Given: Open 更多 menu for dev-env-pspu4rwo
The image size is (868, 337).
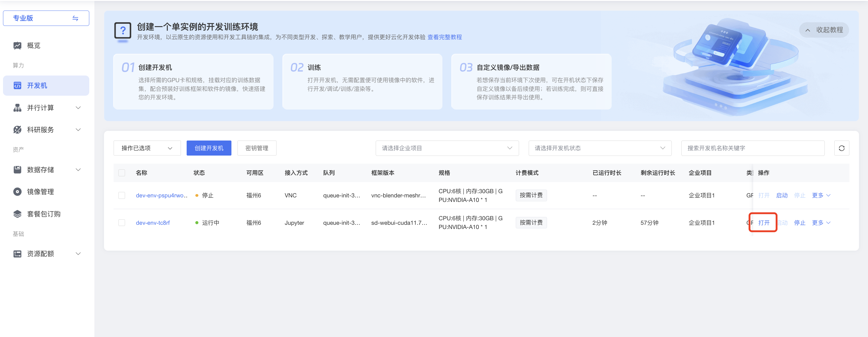Looking at the screenshot, I should 821,196.
